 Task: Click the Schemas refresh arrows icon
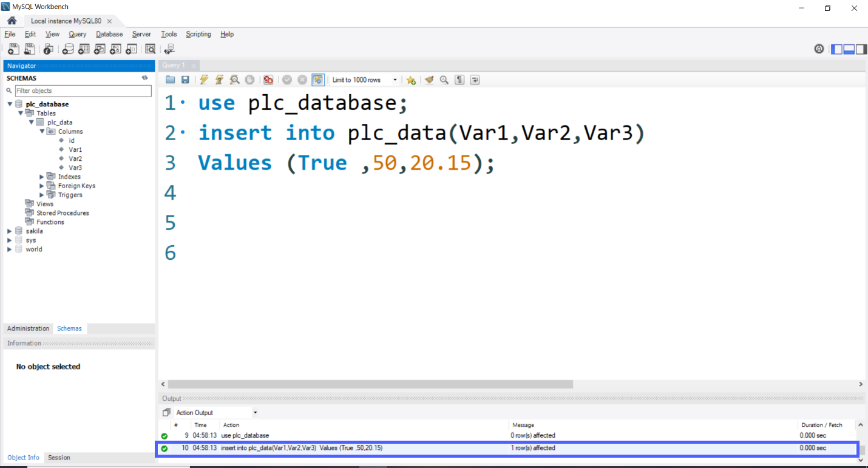[144, 78]
